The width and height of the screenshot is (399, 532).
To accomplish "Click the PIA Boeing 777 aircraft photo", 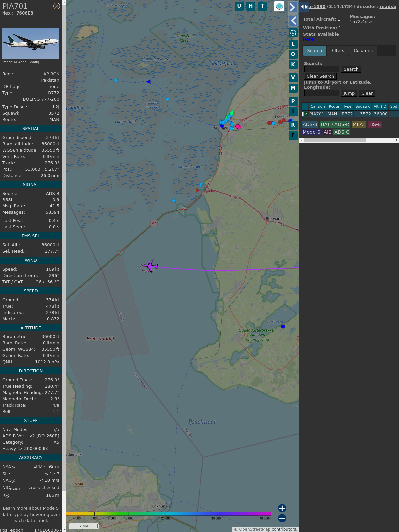I will tap(31, 43).
